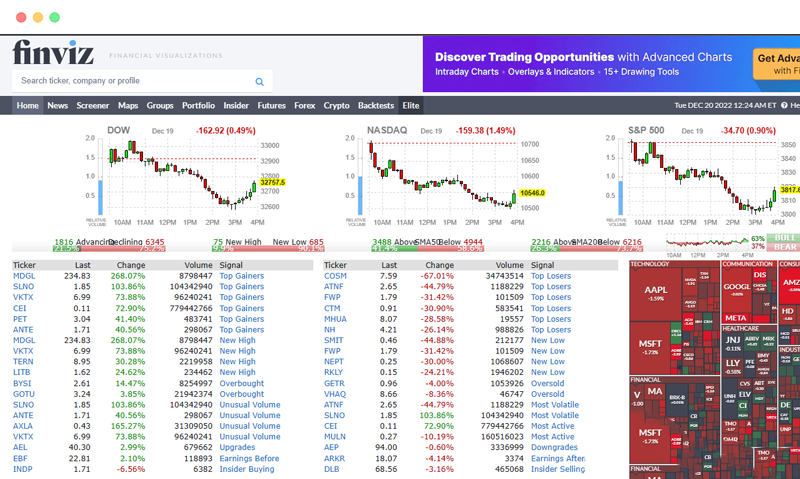Go to the Insider page
Screen dimensions: 800x479
point(236,106)
